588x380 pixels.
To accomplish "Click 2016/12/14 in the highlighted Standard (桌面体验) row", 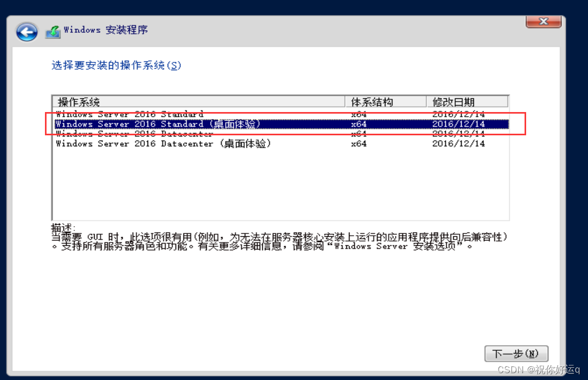I will (x=458, y=124).
